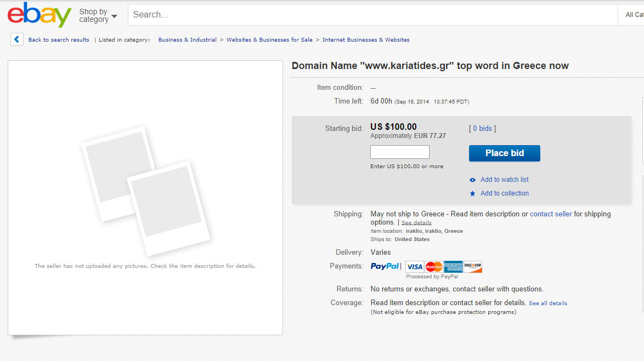The height and width of the screenshot is (361, 644).
Task: Open the Business & Industrial breadcrumb category
Action: (188, 40)
